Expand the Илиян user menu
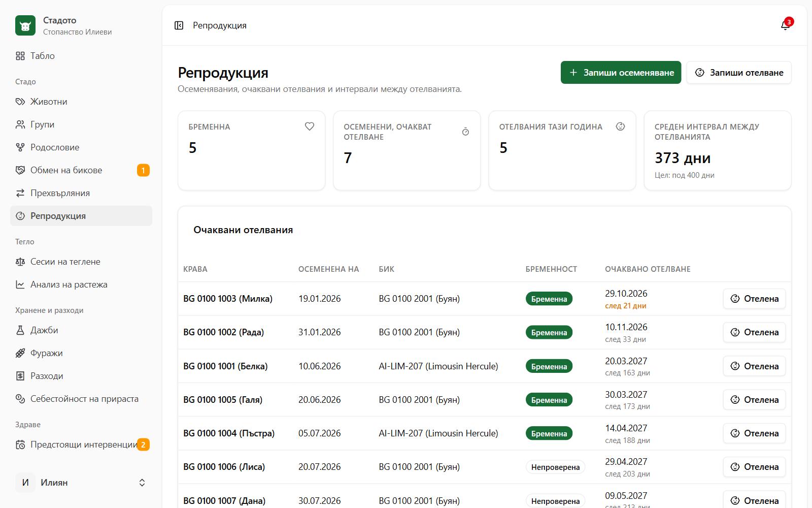Image resolution: width=812 pixels, height=508 pixels. 81,483
